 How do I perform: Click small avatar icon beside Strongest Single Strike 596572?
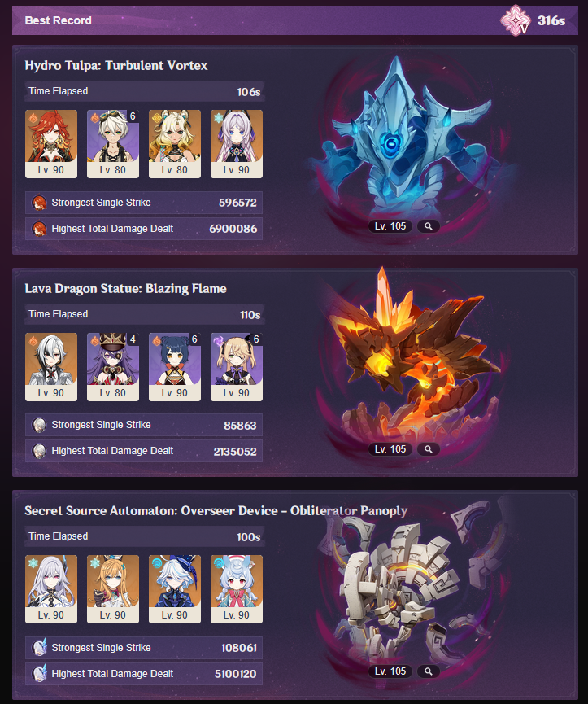(39, 203)
